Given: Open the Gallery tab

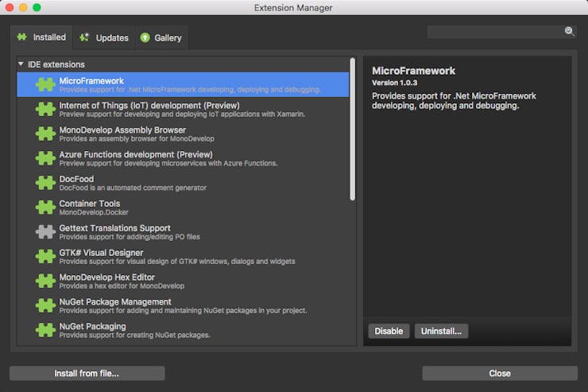Looking at the screenshot, I should (161, 38).
